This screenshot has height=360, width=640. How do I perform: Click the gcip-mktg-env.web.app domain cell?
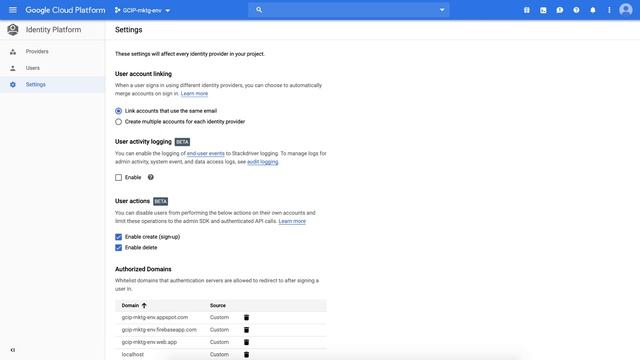click(x=149, y=342)
